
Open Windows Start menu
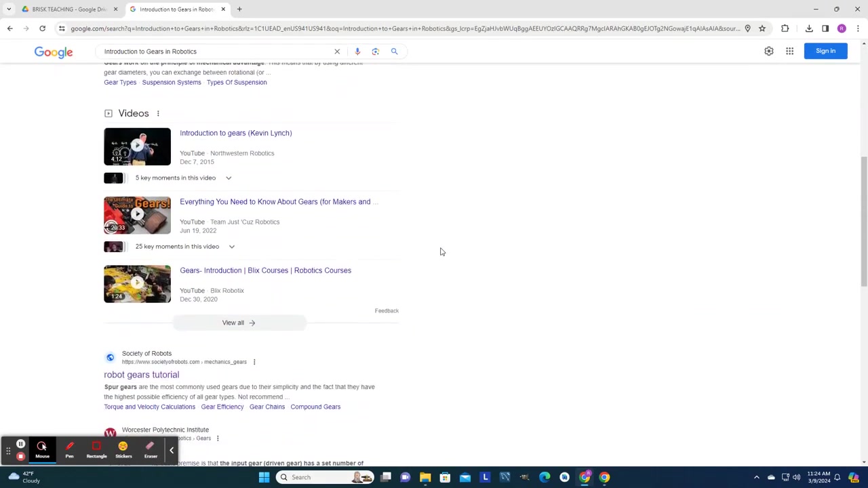(x=264, y=477)
